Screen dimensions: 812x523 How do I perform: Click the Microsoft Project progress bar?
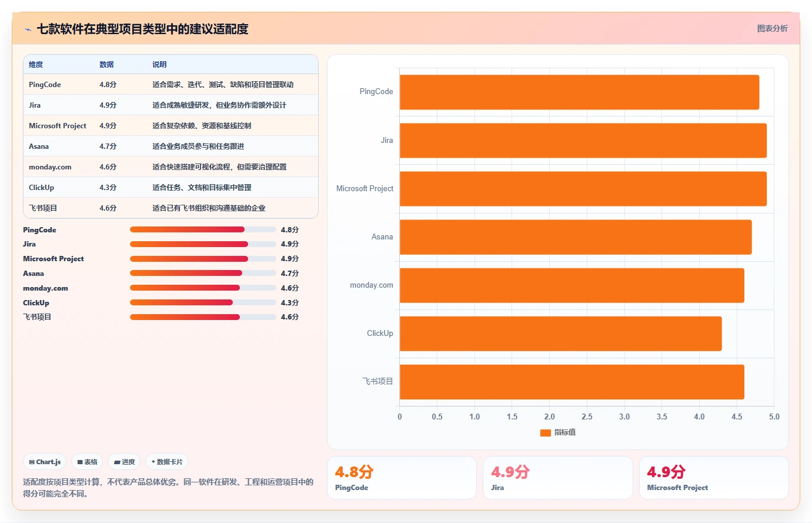(203, 259)
